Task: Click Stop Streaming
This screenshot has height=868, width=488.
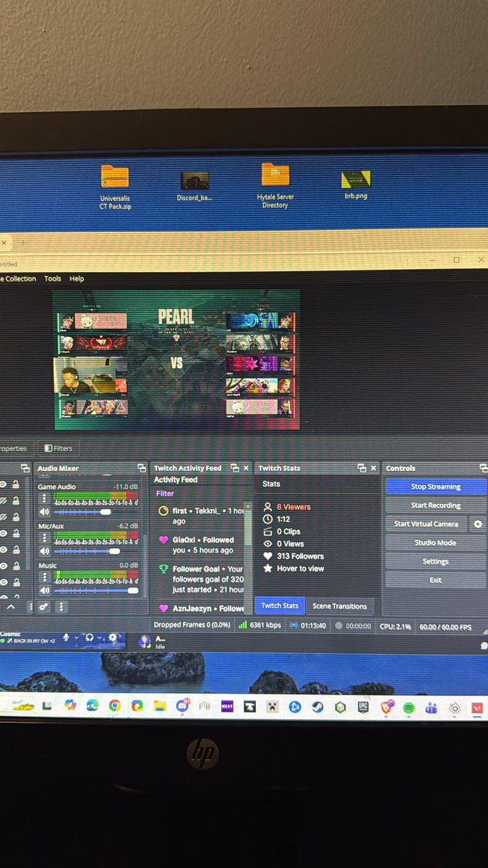Action: pyautogui.click(x=435, y=487)
